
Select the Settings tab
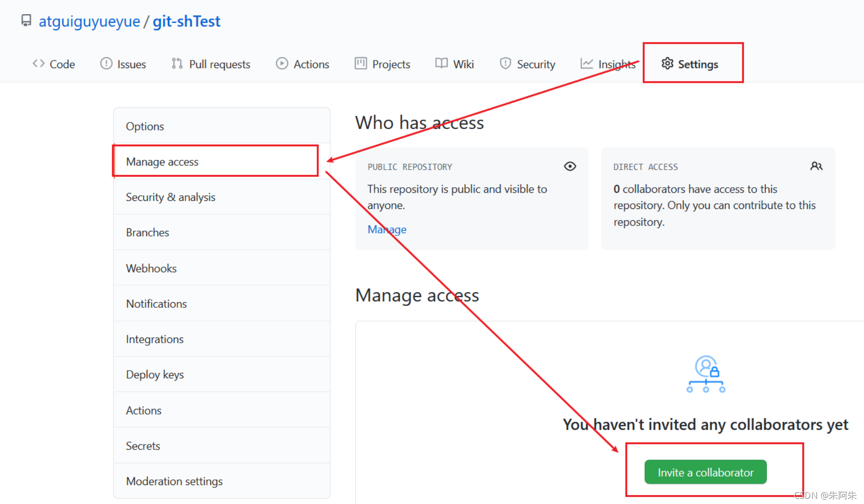point(690,64)
